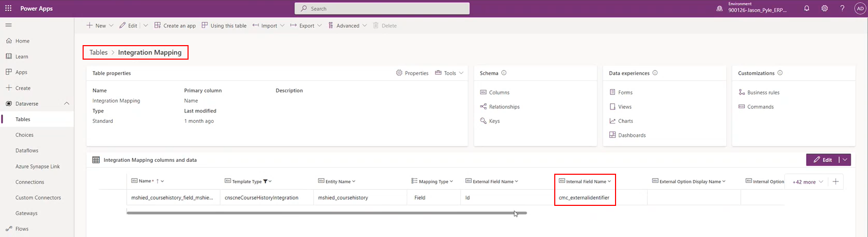868x237 pixels.
Task: Click the Data experiences info icon
Action: tap(655, 73)
